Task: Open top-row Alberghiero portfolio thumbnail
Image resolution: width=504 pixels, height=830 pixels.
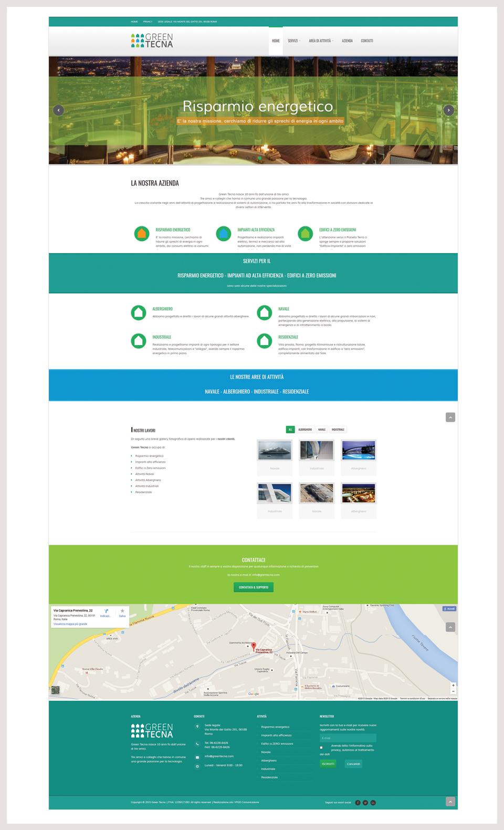Action: coord(359,450)
